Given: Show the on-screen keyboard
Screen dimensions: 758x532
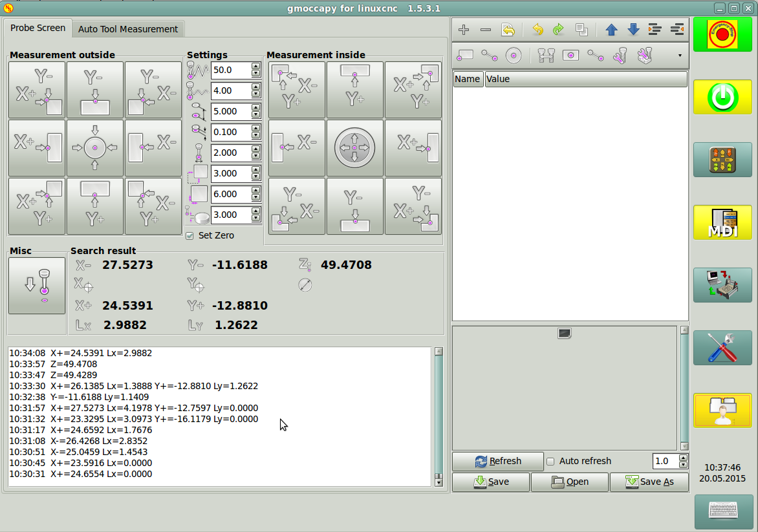Looking at the screenshot, I should (x=723, y=511).
